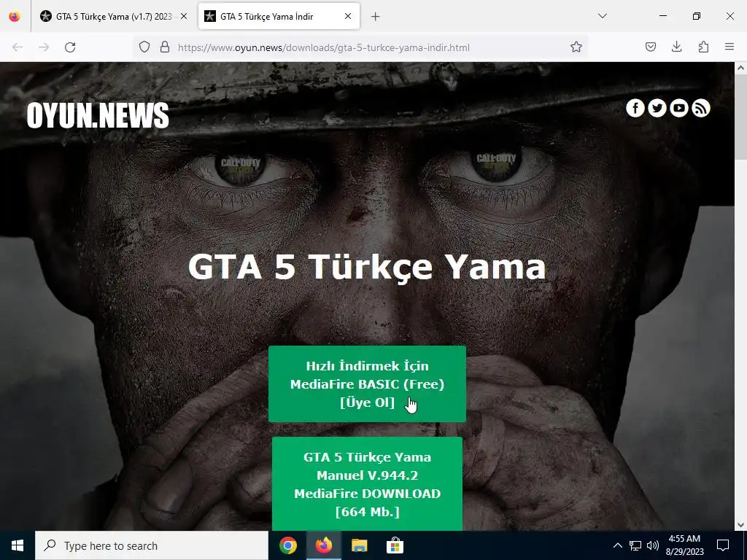Go back to the previous page
This screenshot has height=560, width=747.
tap(18, 47)
